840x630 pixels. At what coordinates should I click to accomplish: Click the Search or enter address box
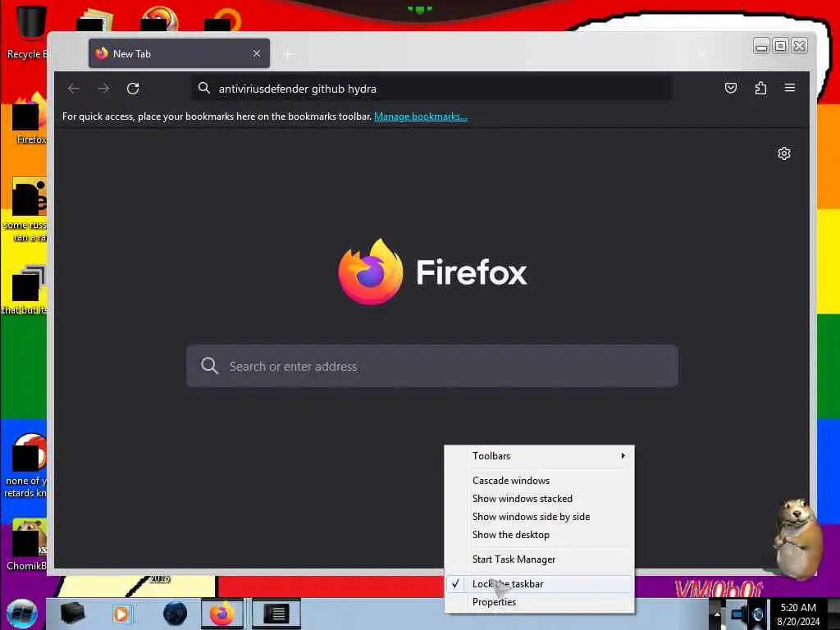click(431, 367)
